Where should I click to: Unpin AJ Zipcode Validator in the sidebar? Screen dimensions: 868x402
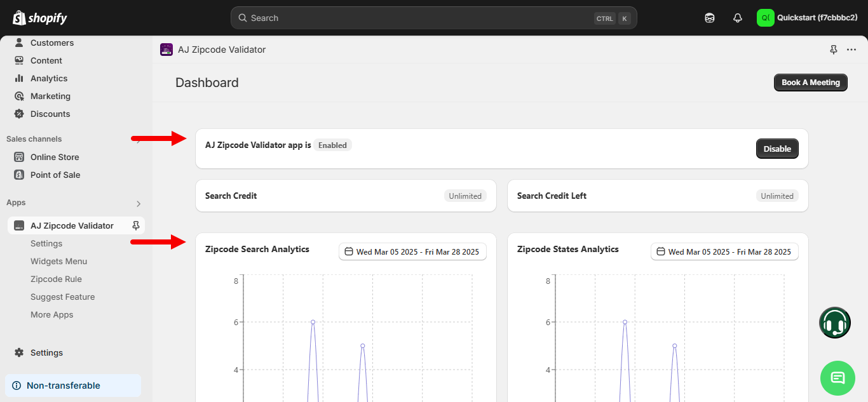(135, 225)
